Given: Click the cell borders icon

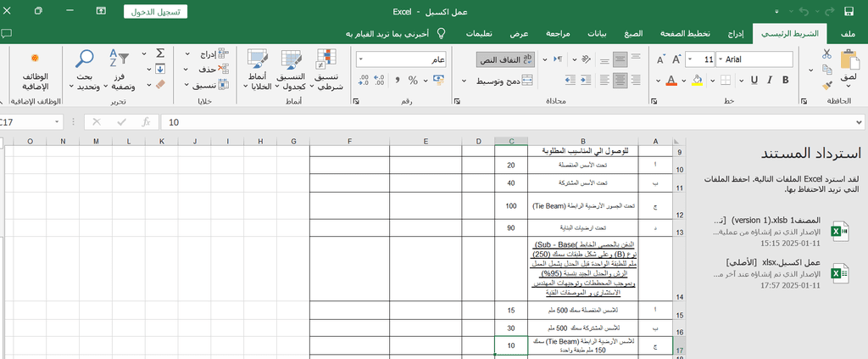Looking at the screenshot, I should click(725, 81).
